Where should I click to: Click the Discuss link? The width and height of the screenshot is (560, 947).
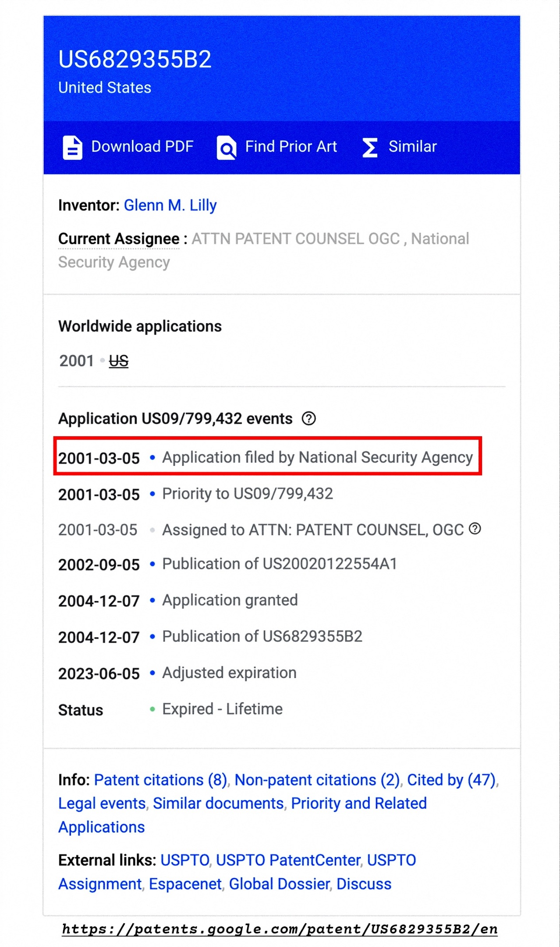coord(364,884)
